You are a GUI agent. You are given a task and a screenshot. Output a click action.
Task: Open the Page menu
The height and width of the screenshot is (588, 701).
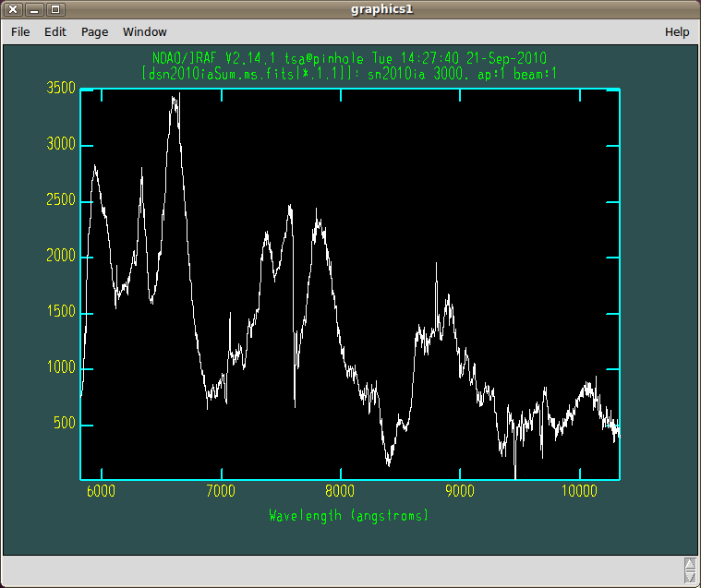tap(94, 31)
